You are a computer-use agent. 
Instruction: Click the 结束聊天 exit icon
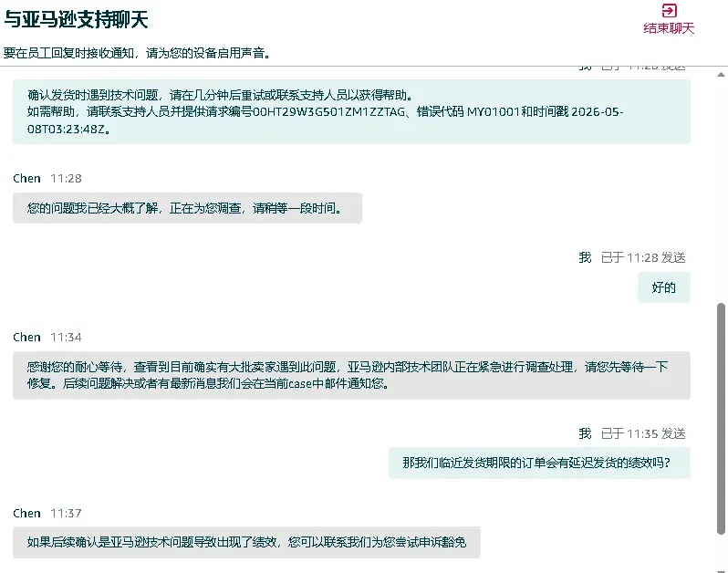pyautogui.click(x=669, y=10)
